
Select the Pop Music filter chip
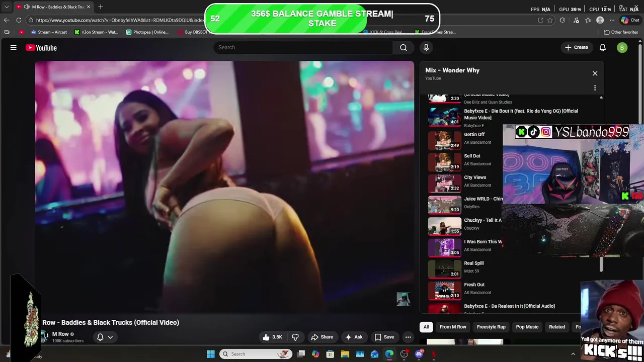pyautogui.click(x=527, y=327)
